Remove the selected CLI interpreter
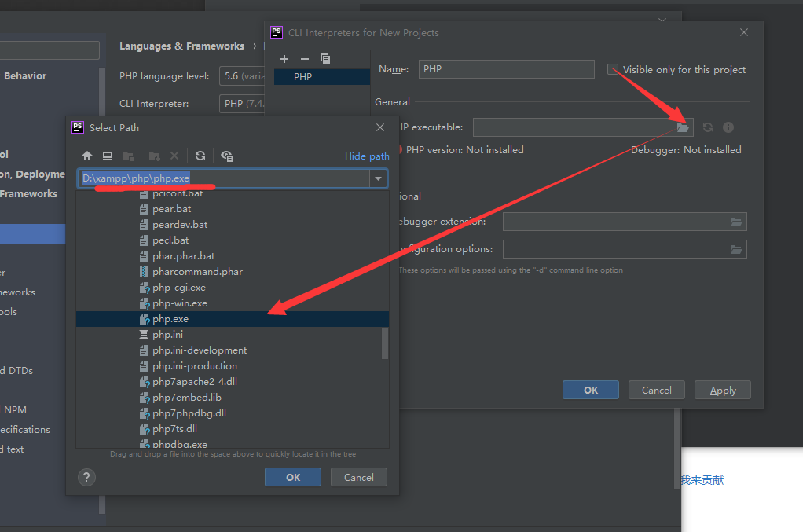Viewport: 803px width, 532px height. 305,59
